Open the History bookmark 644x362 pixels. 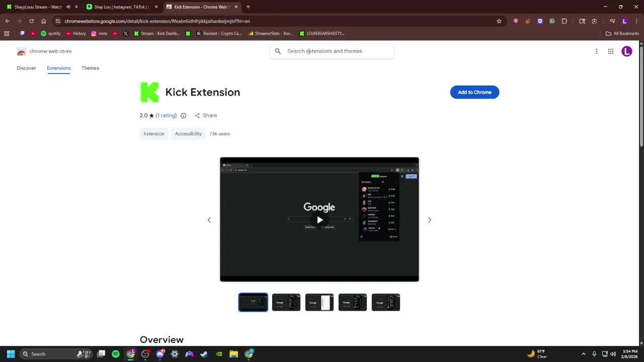pyautogui.click(x=76, y=33)
